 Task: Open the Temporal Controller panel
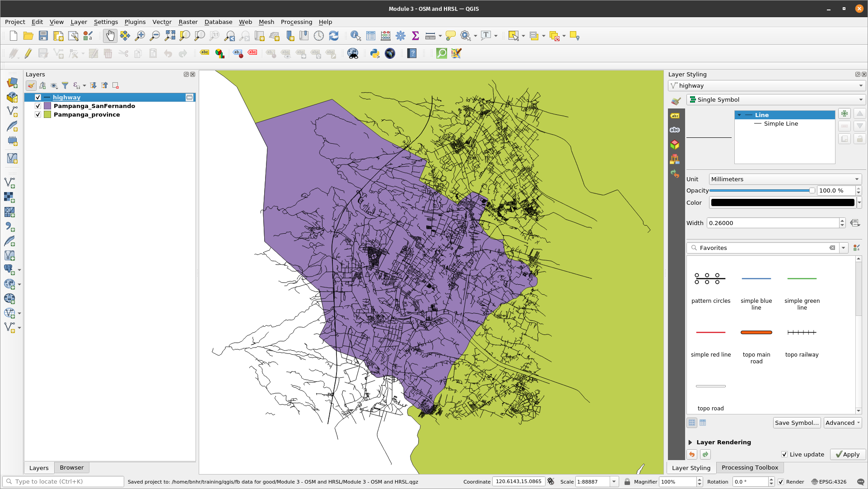319,36
